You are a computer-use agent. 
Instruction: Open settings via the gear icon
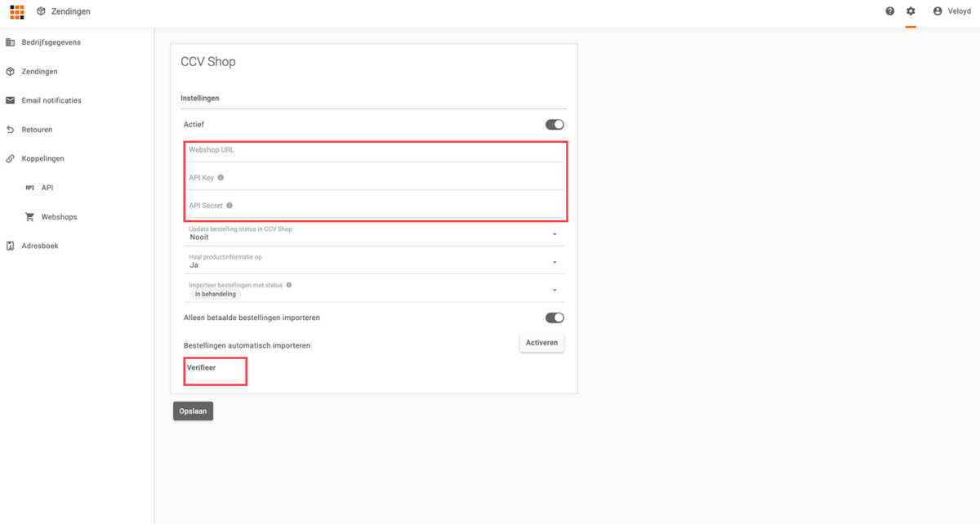point(911,11)
